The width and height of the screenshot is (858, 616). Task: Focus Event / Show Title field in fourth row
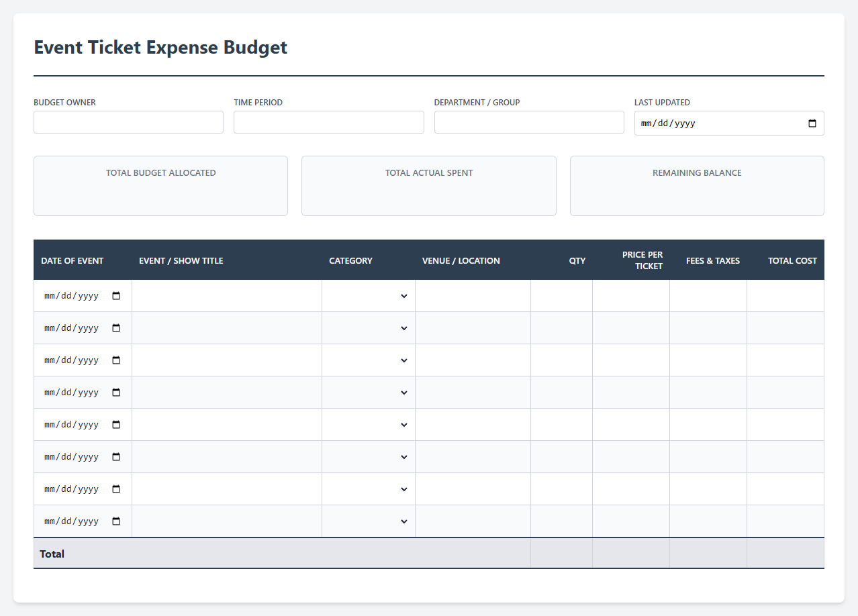pos(227,393)
